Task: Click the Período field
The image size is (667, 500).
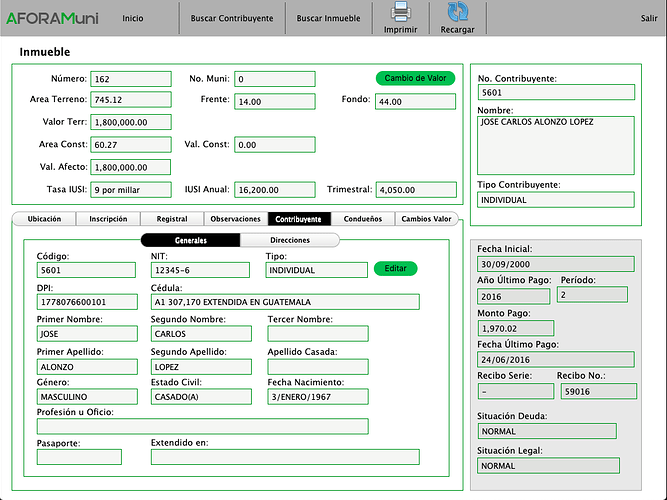Action: 593,295
